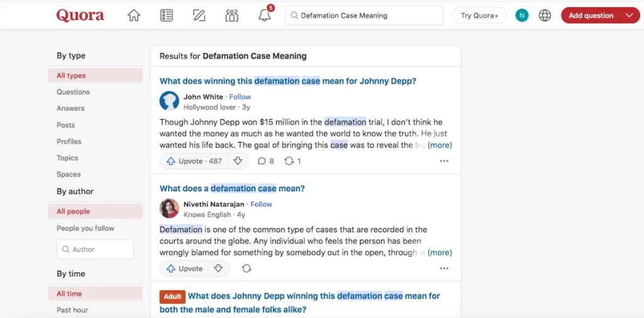Select the All types filter
This screenshot has height=318, width=644.
pos(96,76)
